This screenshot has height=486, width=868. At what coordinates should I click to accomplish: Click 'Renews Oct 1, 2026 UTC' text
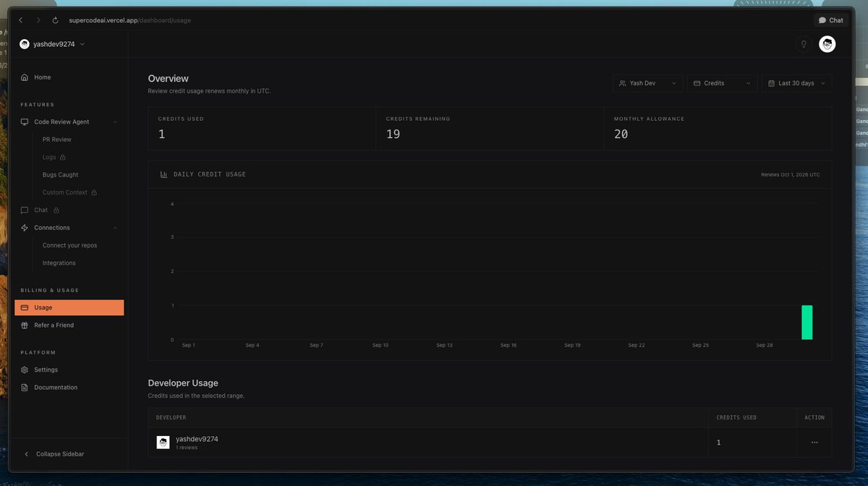pyautogui.click(x=791, y=174)
